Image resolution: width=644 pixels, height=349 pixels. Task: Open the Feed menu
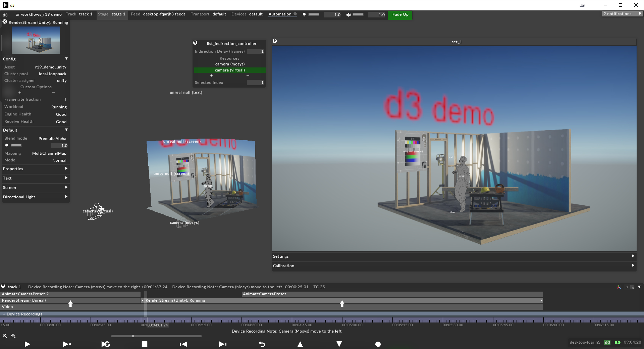pyautogui.click(x=158, y=14)
